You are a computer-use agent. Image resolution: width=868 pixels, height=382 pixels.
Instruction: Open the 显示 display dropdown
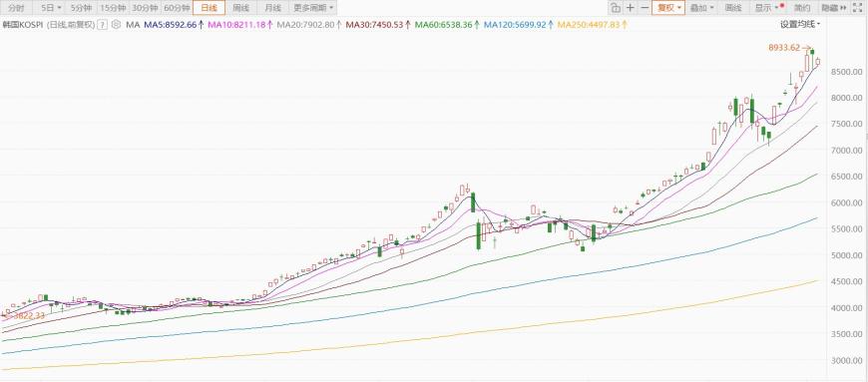768,8
